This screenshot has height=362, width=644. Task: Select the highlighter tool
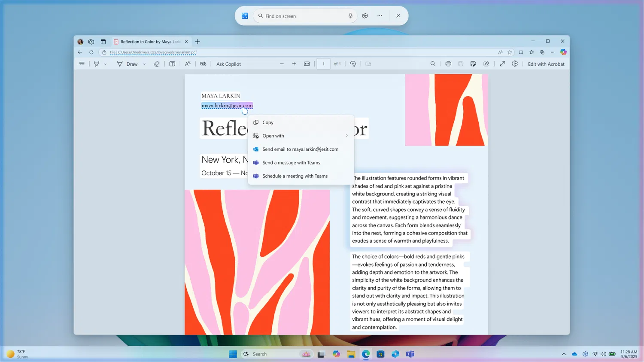pyautogui.click(x=96, y=64)
